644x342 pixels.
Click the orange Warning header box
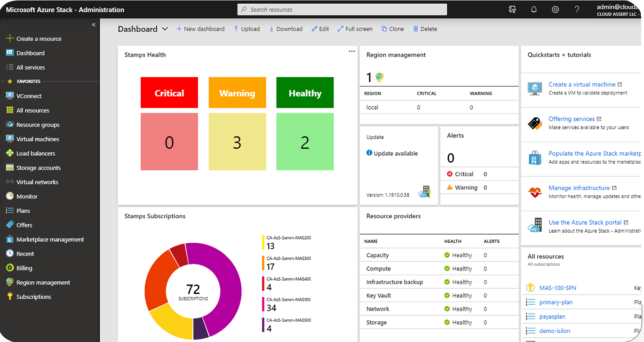point(237,93)
